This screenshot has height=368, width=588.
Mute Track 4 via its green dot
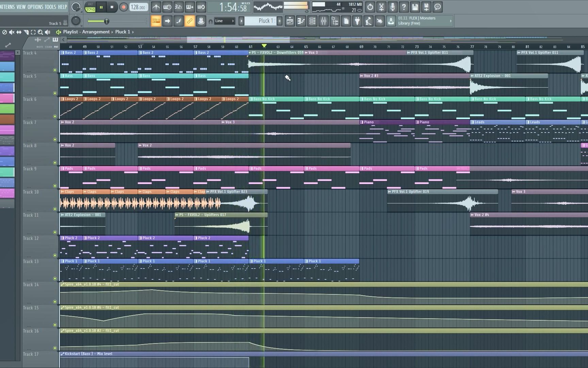[55, 70]
